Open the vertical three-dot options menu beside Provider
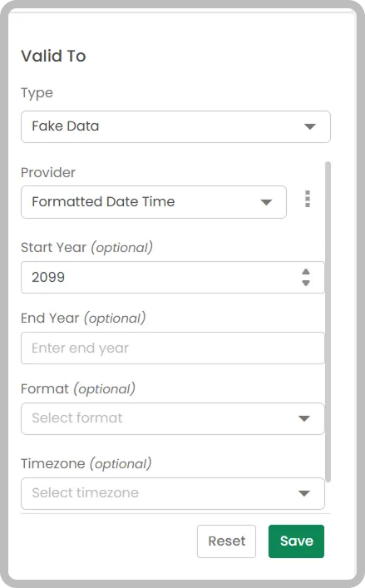The height and width of the screenshot is (588, 365). 308,199
